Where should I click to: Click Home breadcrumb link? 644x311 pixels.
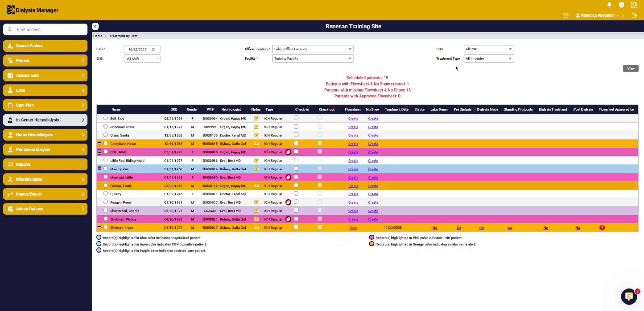coord(98,36)
